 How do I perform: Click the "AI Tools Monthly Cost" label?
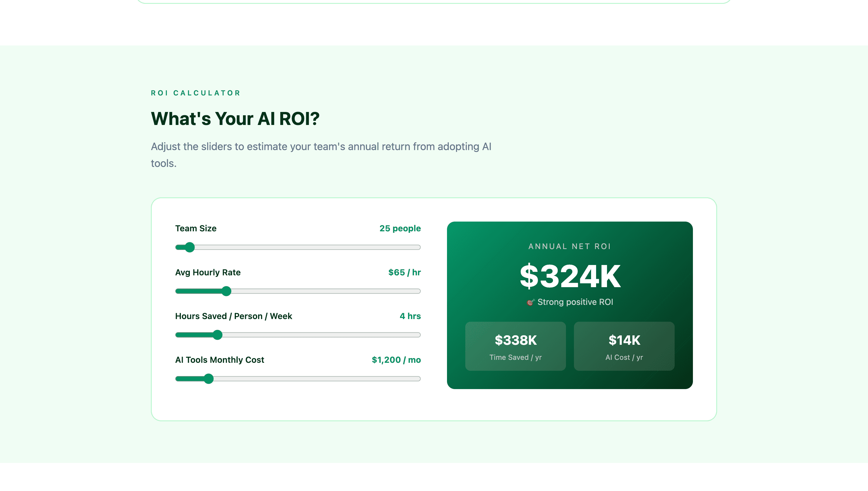click(220, 360)
